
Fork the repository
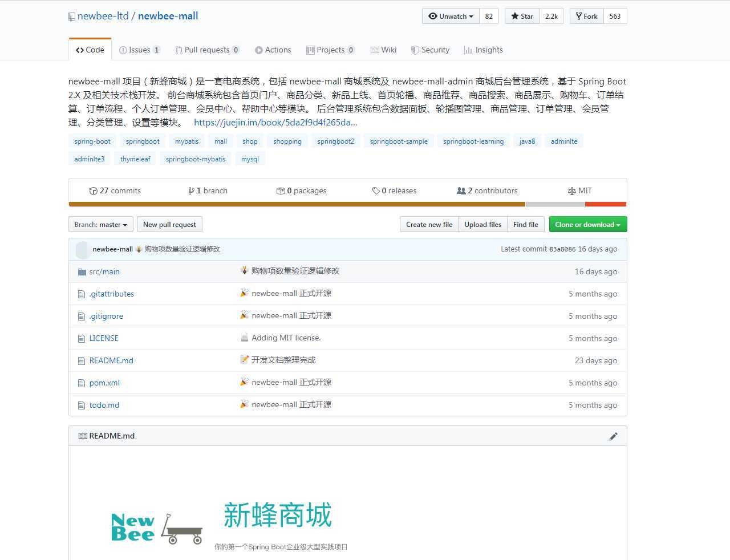pyautogui.click(x=586, y=16)
